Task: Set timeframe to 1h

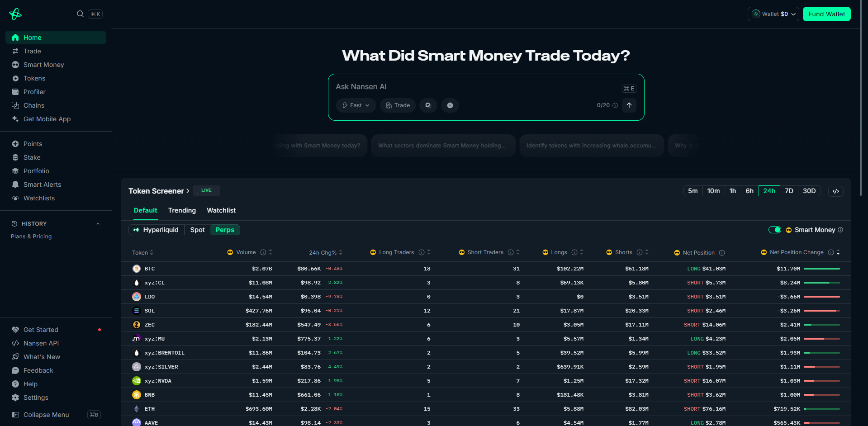Action: point(733,191)
